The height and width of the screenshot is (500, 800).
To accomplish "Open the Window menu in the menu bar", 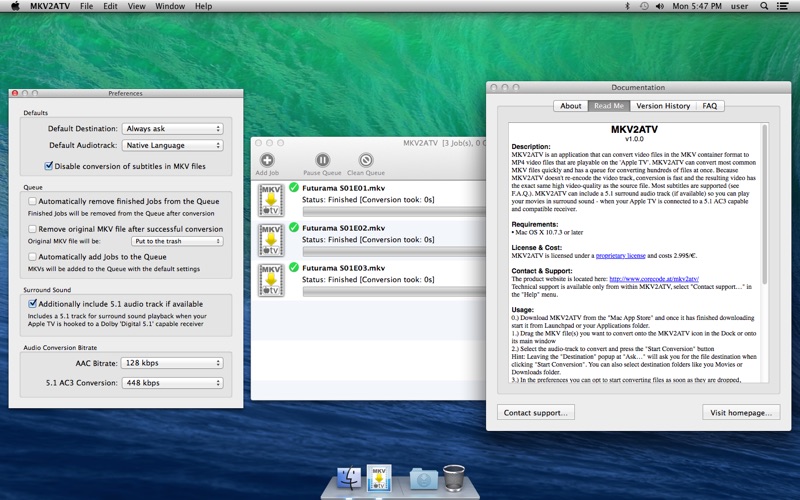I will (170, 6).
